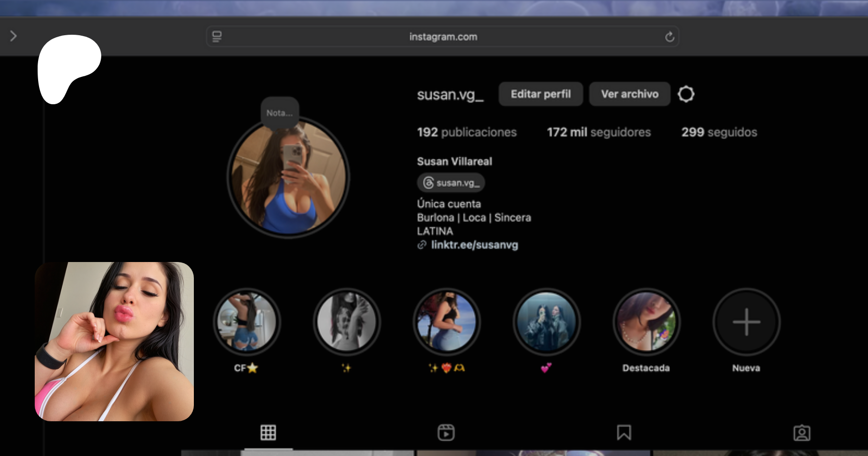Expand the sidebar chevron arrow
Screen dimensions: 868x456
pos(14,36)
